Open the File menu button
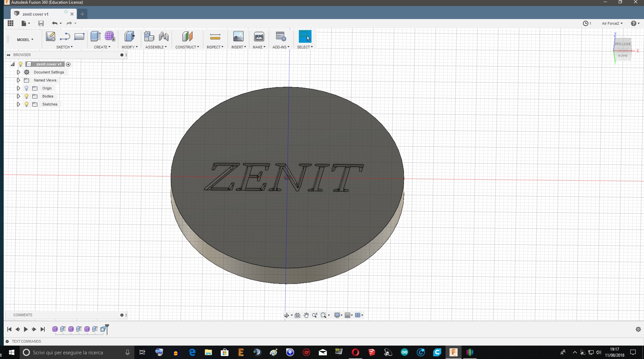 [26, 23]
